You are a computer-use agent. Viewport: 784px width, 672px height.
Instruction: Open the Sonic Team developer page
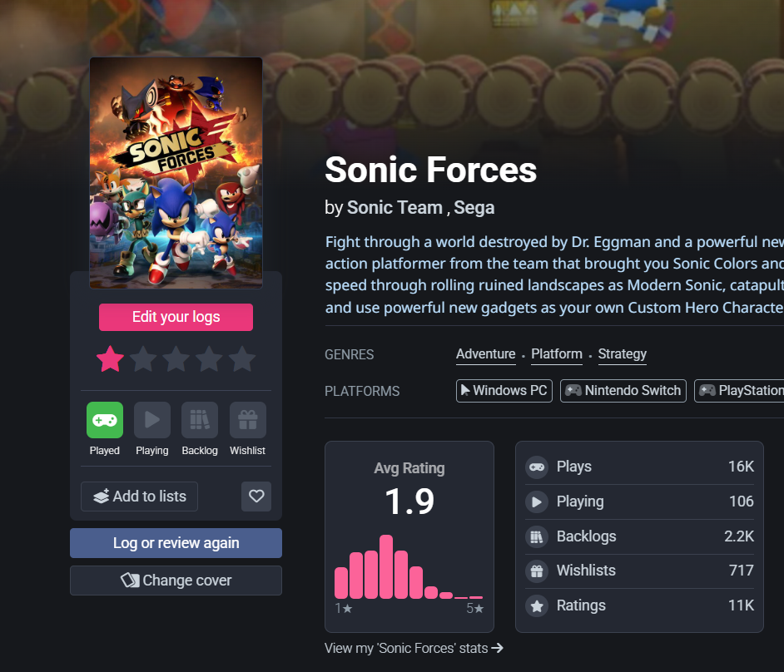[x=394, y=208]
